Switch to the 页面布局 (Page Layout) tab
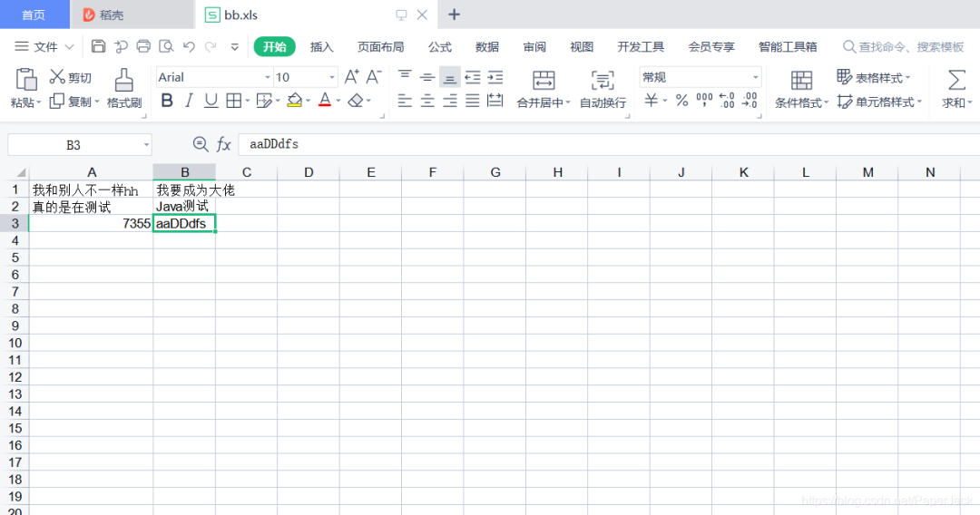Screen dimensions: 980x515 [380, 47]
